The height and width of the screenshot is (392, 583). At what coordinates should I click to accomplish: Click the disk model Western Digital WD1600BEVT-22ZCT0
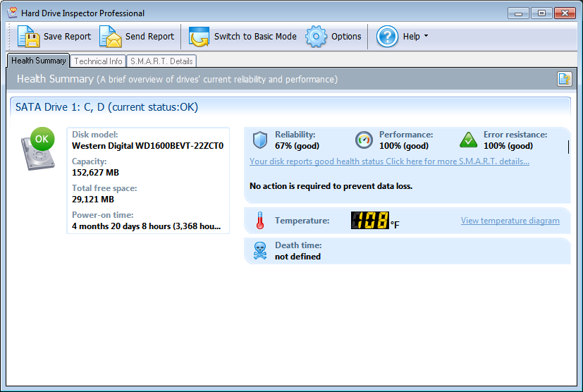click(147, 146)
